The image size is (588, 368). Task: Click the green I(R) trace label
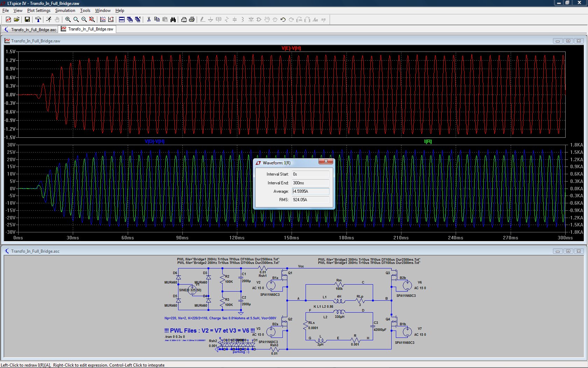coord(428,142)
